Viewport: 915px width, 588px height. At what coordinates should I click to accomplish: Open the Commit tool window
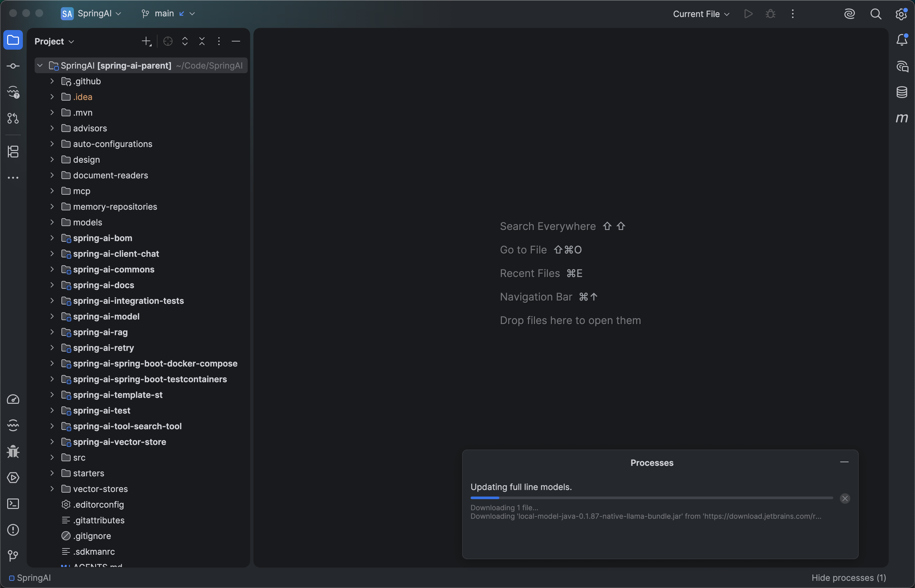(x=13, y=66)
